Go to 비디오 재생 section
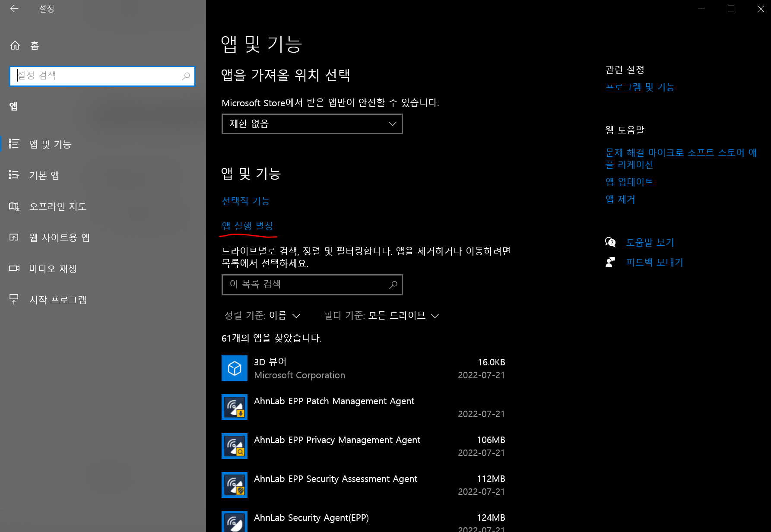Viewport: 771px width, 532px height. pos(53,269)
